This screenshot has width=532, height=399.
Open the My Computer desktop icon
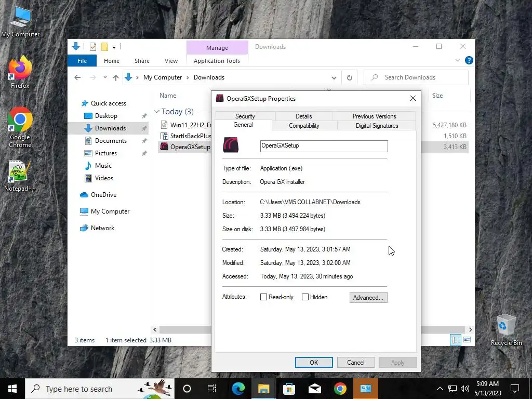pos(20,22)
